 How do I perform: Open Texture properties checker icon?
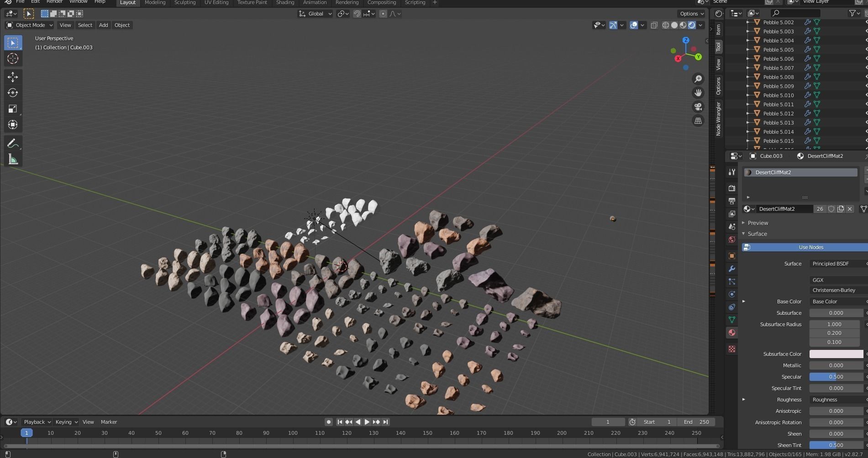click(732, 349)
